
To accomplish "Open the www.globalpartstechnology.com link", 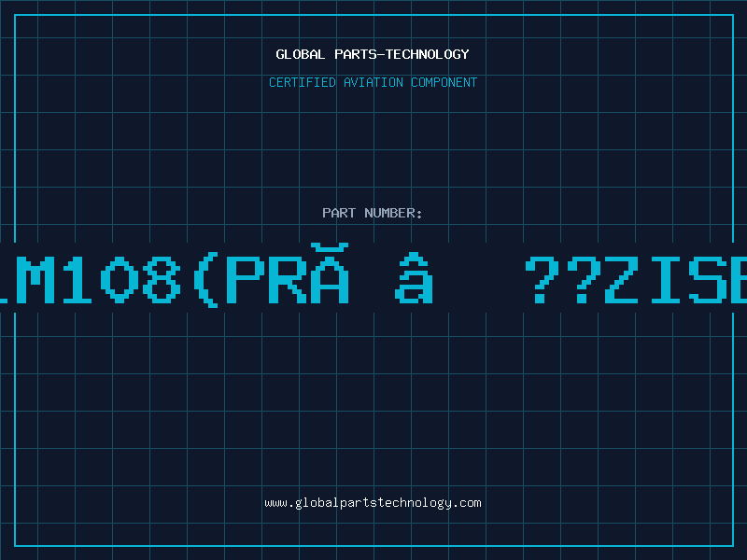I will (x=373, y=503).
